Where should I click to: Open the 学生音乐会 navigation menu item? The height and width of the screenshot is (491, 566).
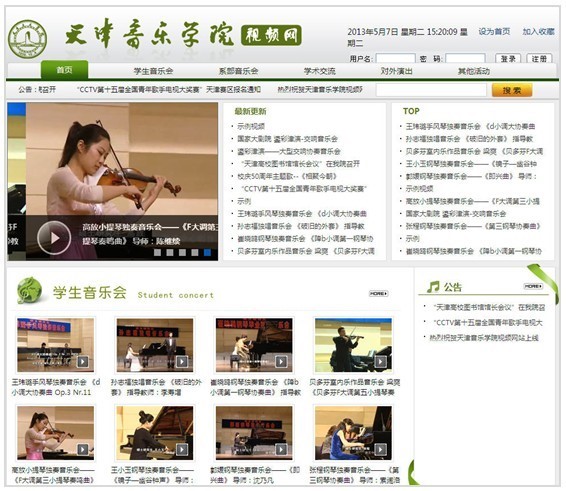point(153,71)
